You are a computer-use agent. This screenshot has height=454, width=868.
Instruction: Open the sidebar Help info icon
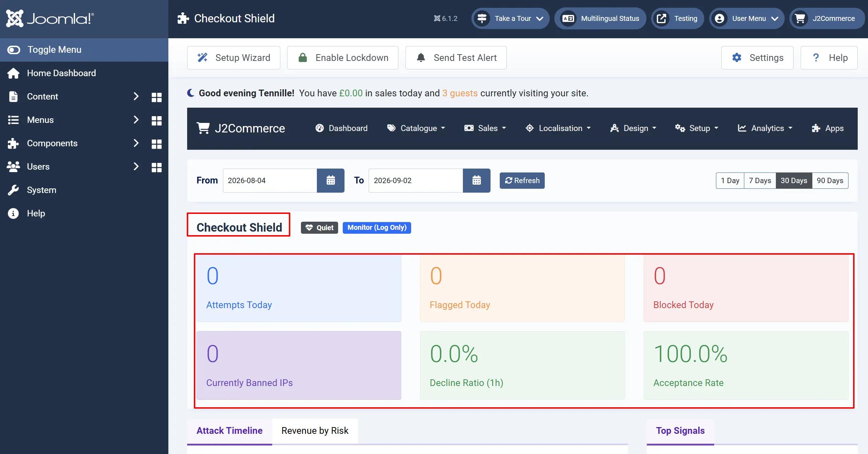click(13, 213)
